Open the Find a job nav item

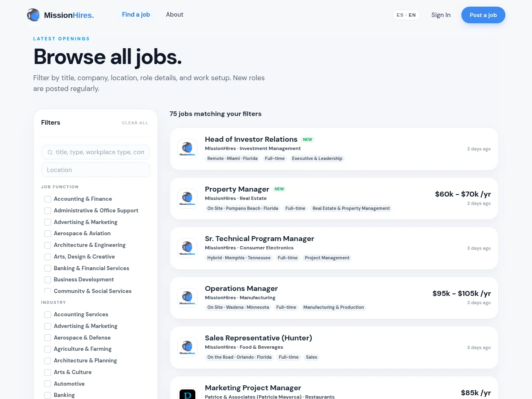136,15
